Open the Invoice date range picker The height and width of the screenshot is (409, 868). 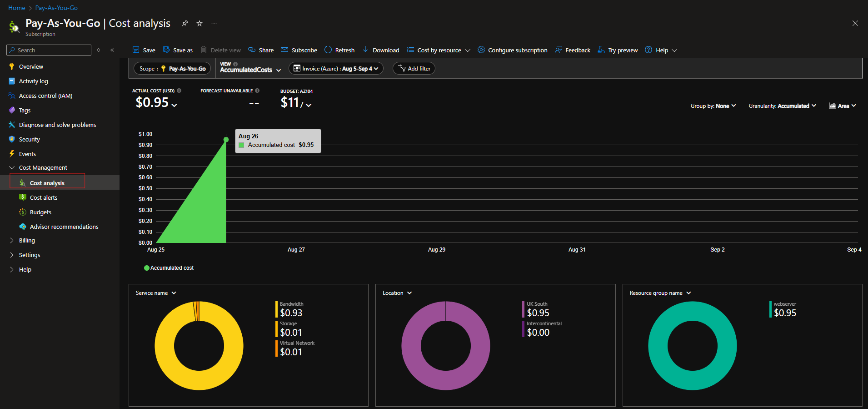pyautogui.click(x=336, y=69)
